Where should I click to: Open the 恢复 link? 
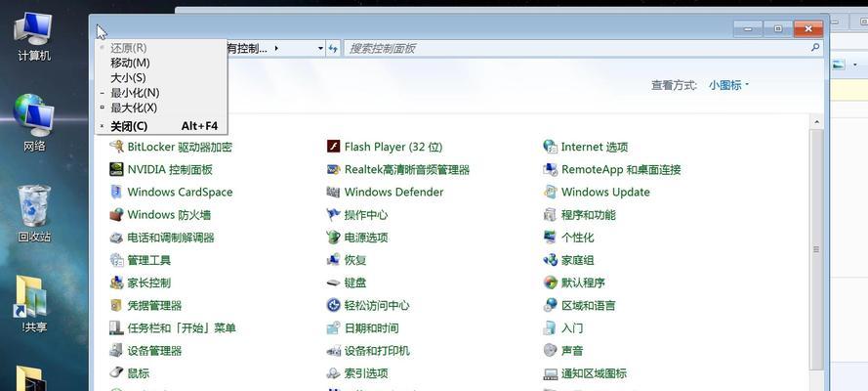click(x=355, y=260)
